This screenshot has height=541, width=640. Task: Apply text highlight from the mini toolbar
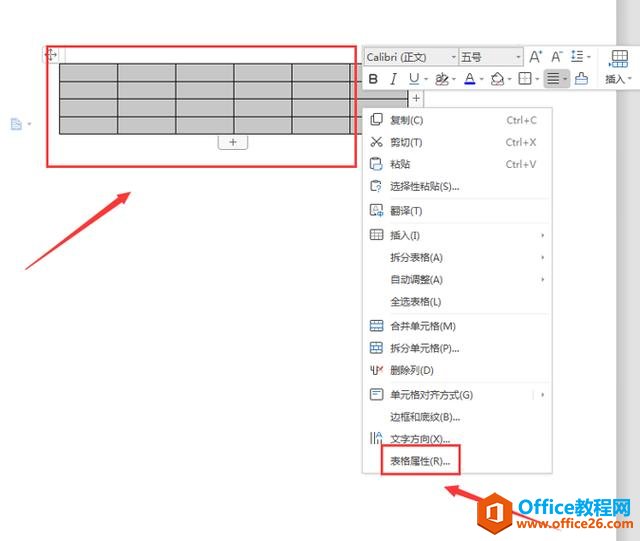pyautogui.click(x=442, y=78)
